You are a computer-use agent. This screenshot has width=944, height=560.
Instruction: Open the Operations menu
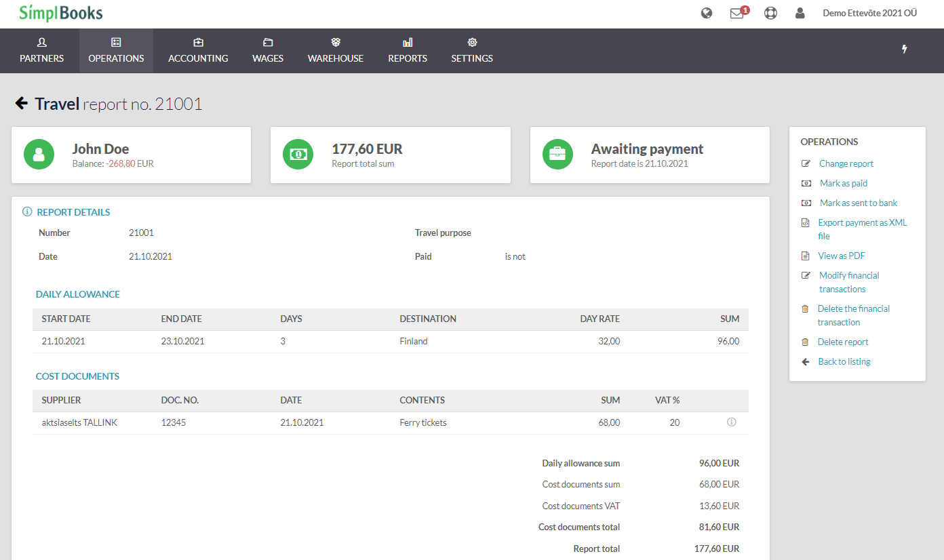pyautogui.click(x=116, y=51)
